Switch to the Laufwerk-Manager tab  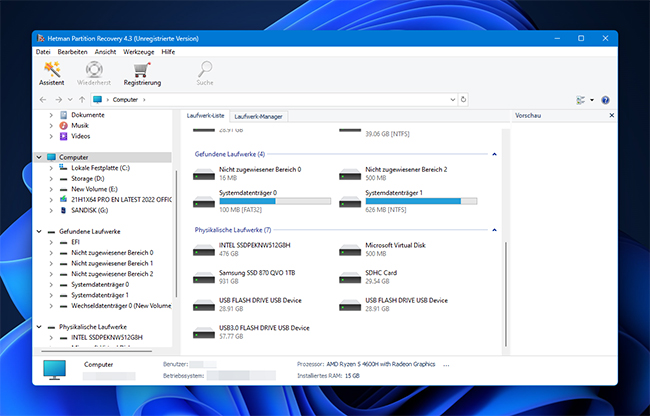tap(258, 116)
